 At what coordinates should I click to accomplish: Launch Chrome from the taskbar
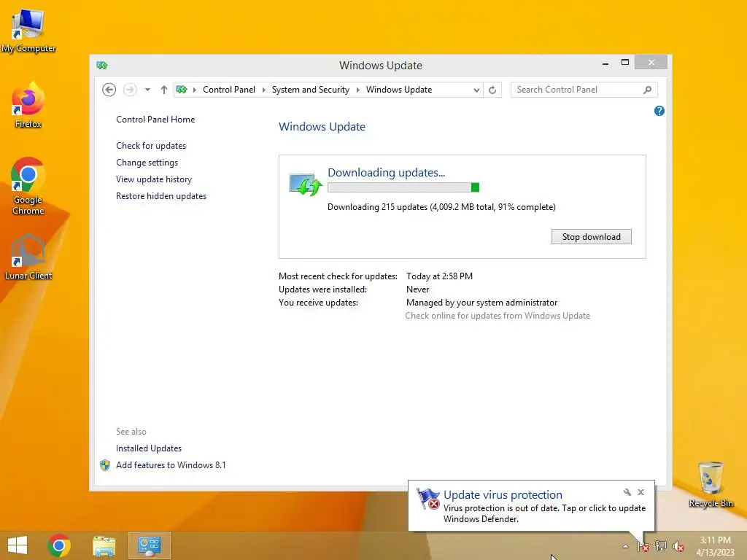[59, 545]
